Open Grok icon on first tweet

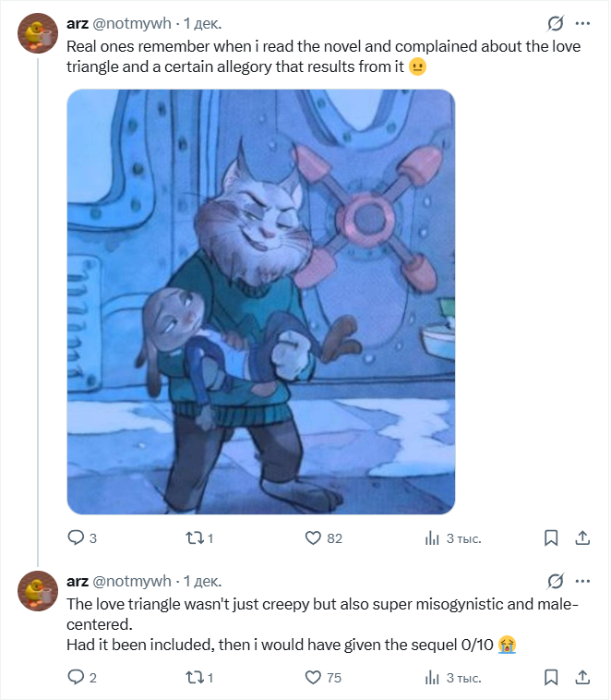(556, 23)
